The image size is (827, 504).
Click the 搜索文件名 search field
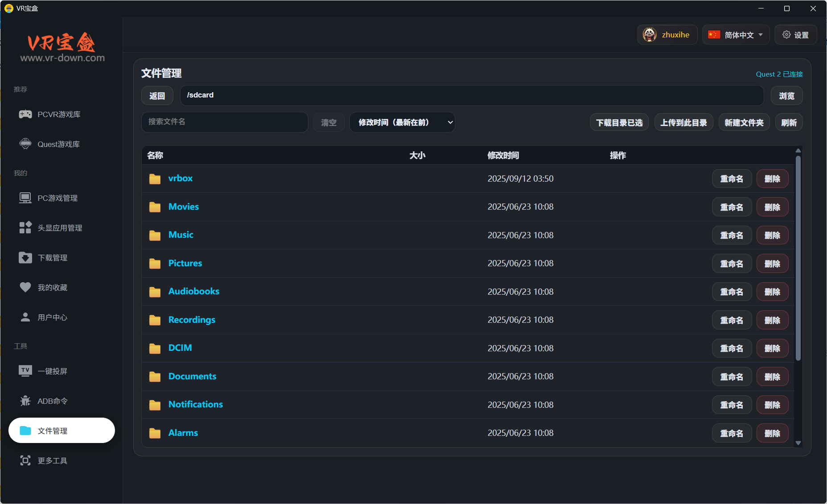pos(225,122)
